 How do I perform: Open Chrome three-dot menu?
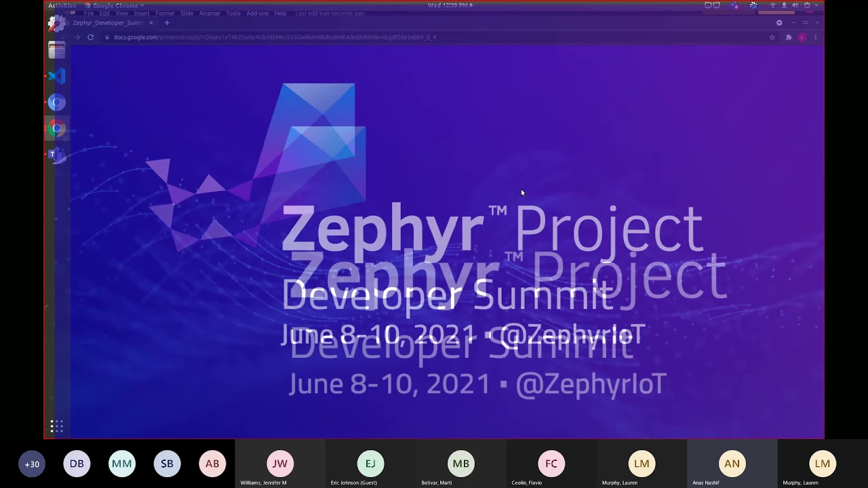click(x=816, y=37)
